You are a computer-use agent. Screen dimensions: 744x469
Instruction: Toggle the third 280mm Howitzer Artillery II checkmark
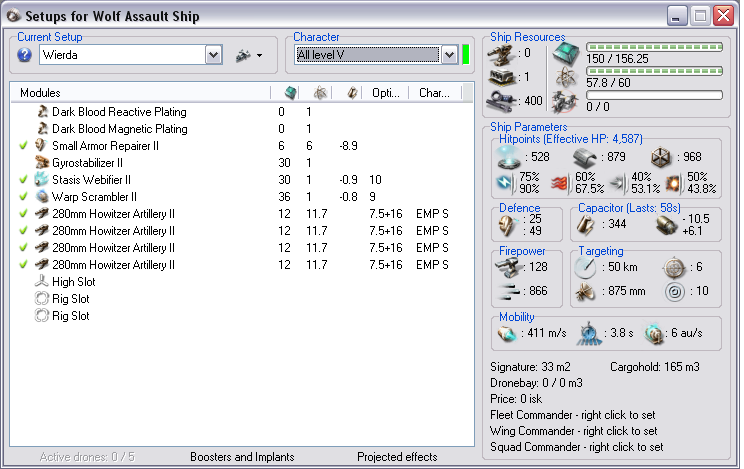click(x=23, y=248)
